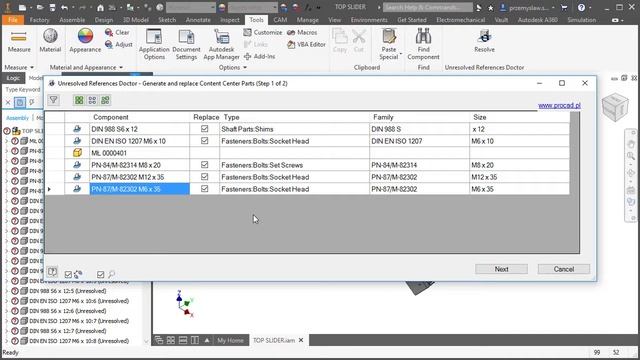This screenshot has height=360, width=640.
Task: Click the Next button
Action: click(501, 269)
